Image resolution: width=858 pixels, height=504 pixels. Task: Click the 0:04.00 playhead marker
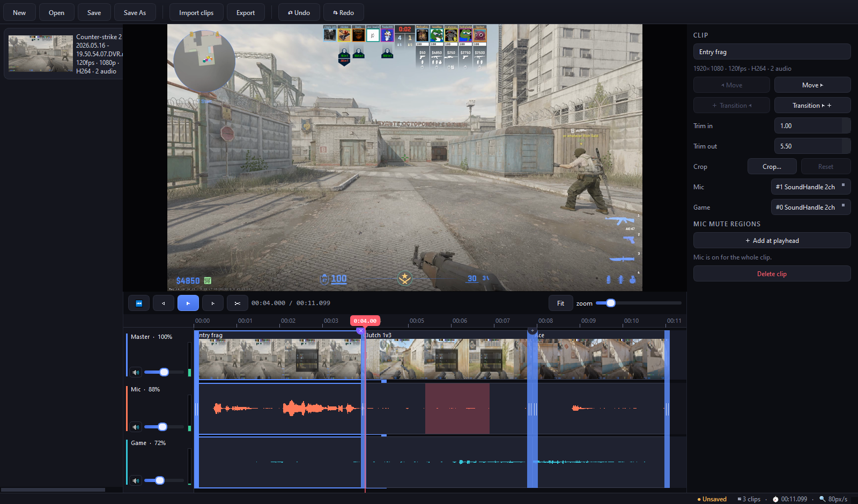[365, 321]
